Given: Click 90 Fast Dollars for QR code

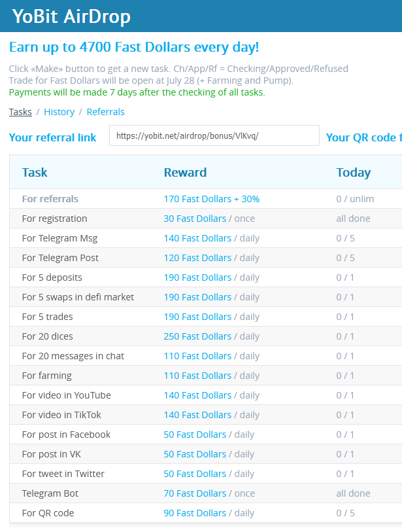Looking at the screenshot, I should (195, 513).
